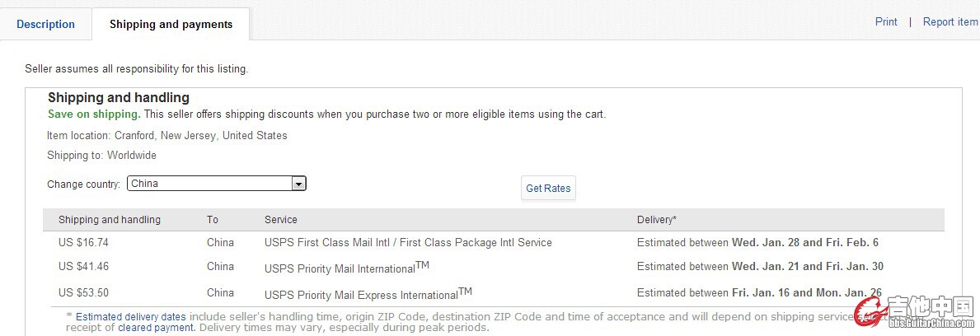Open the Estimated delivery dates link
The width and height of the screenshot is (980, 336).
[x=131, y=316]
